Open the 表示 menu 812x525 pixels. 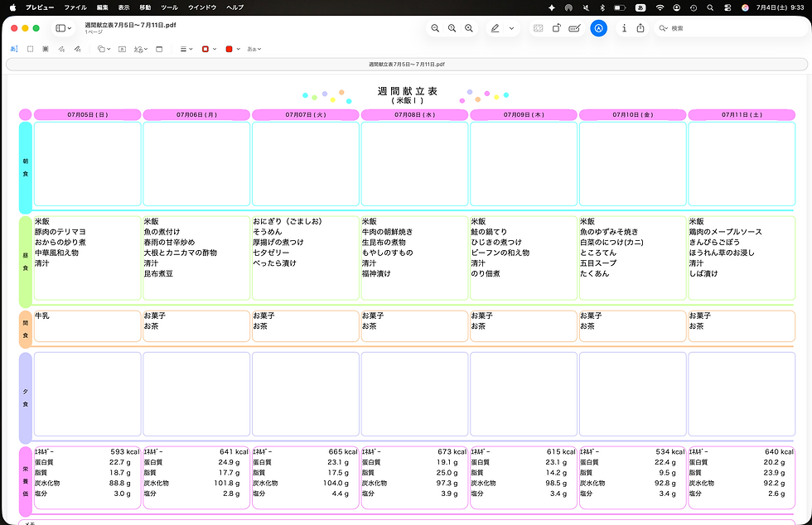point(123,7)
